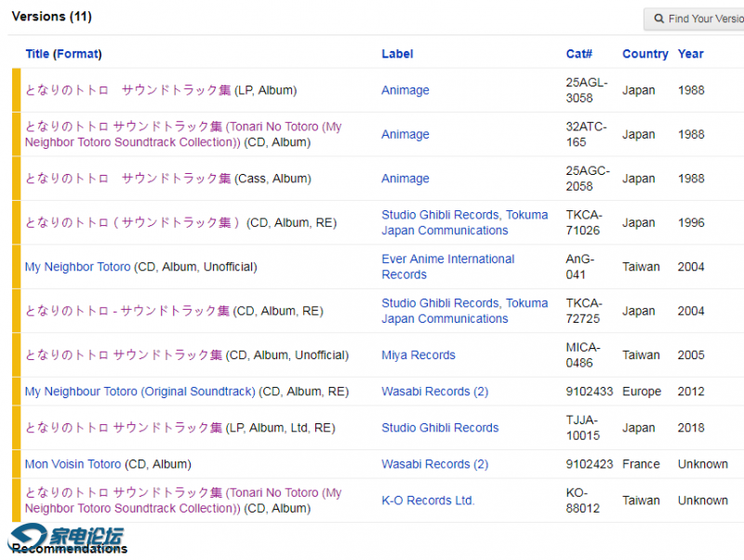Sort versions by Country column header

tap(645, 54)
